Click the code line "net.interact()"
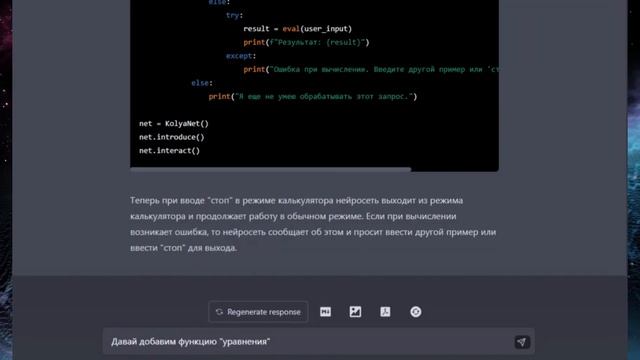 [169, 151]
